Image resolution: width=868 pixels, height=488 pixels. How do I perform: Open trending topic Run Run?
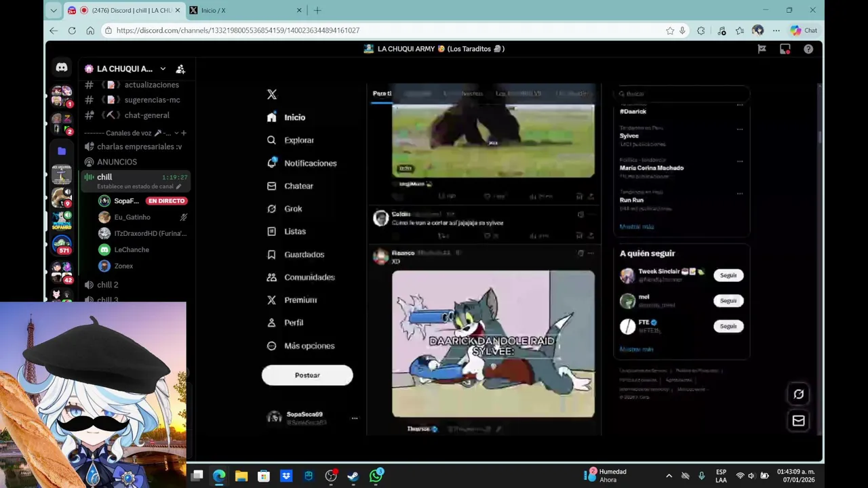click(631, 200)
